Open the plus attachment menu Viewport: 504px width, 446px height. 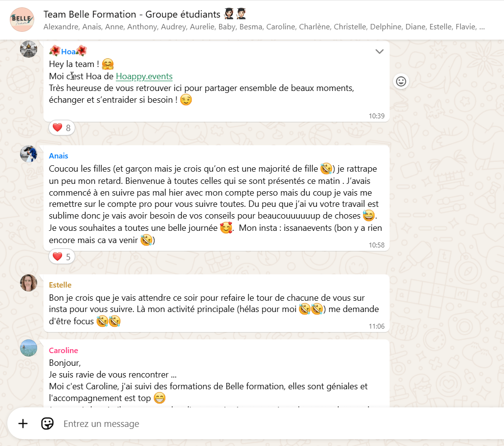(x=23, y=424)
